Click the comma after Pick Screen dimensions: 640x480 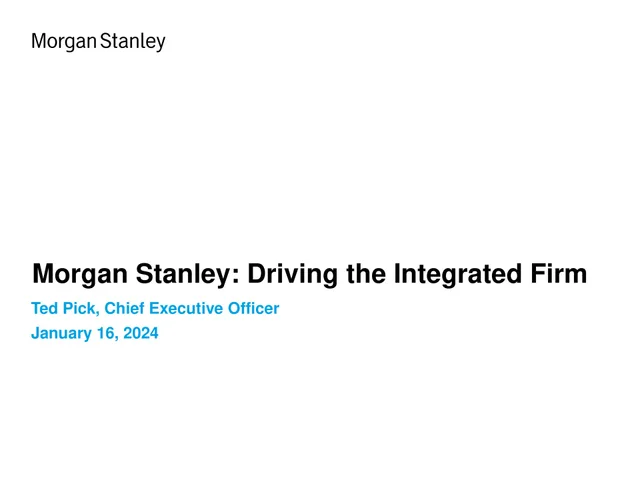point(98,313)
